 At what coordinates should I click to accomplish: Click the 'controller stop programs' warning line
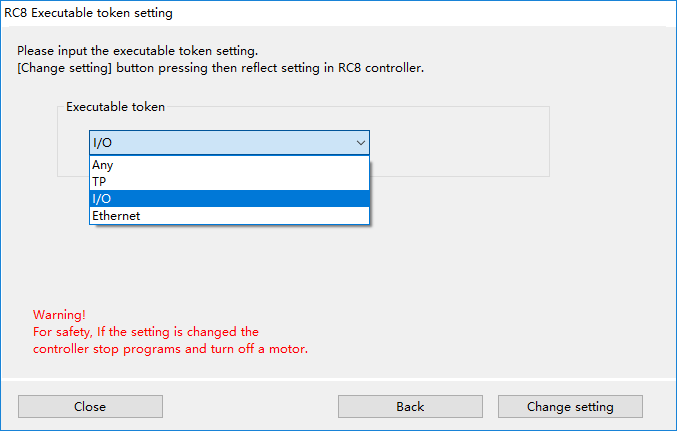coord(171,349)
